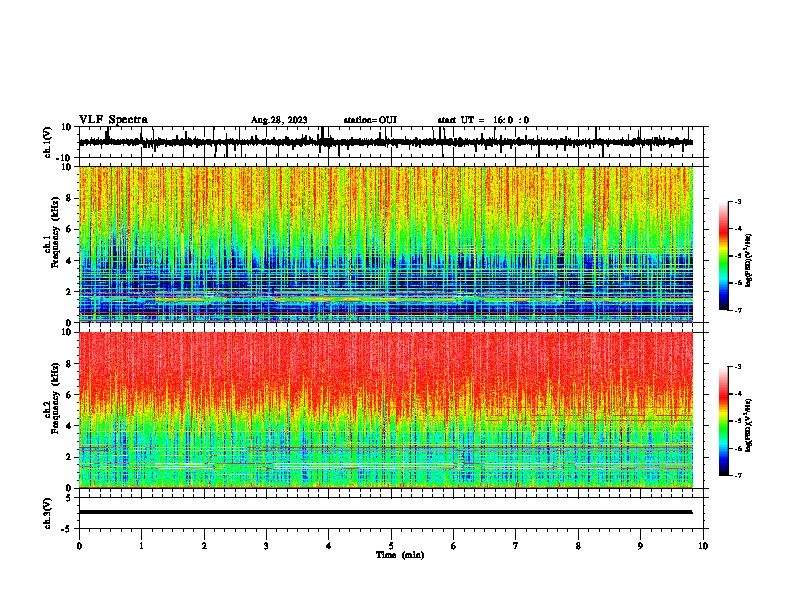Click tick label "5" on the Time axis
Image resolution: width=792 pixels, height=612 pixels.
[391, 546]
